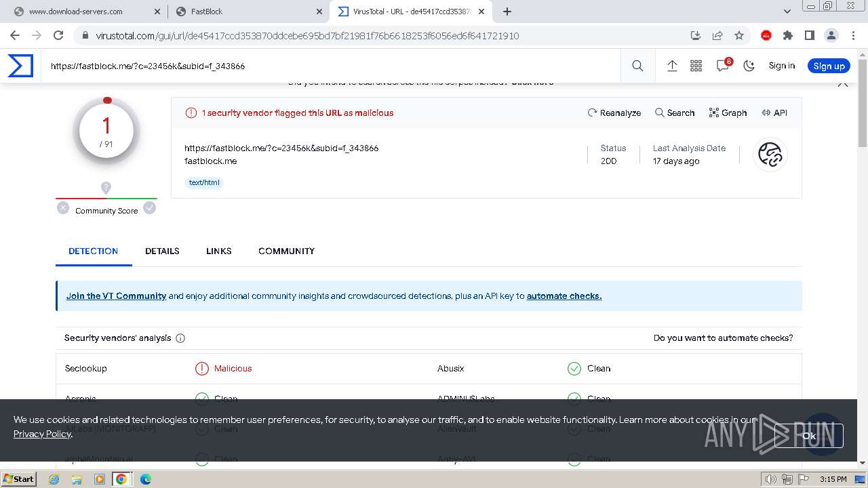Switch to the COMMUNITY tab
Screen dimensions: 868x488
pyautogui.click(x=286, y=251)
